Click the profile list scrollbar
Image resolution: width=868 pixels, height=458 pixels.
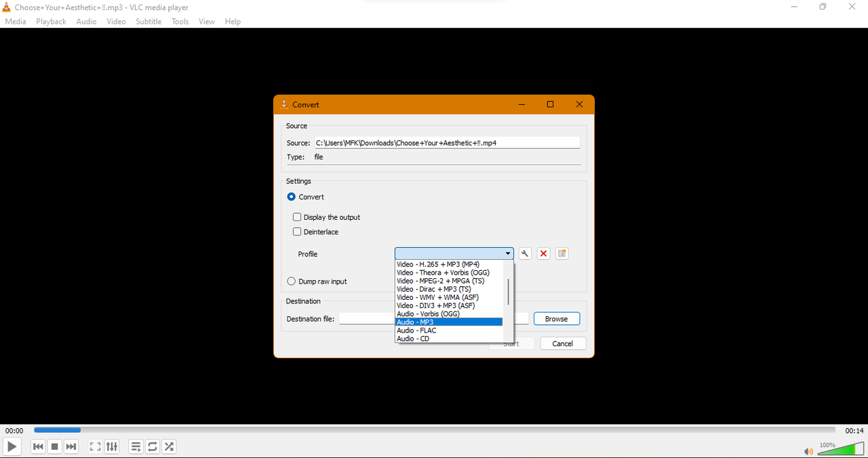(508, 290)
